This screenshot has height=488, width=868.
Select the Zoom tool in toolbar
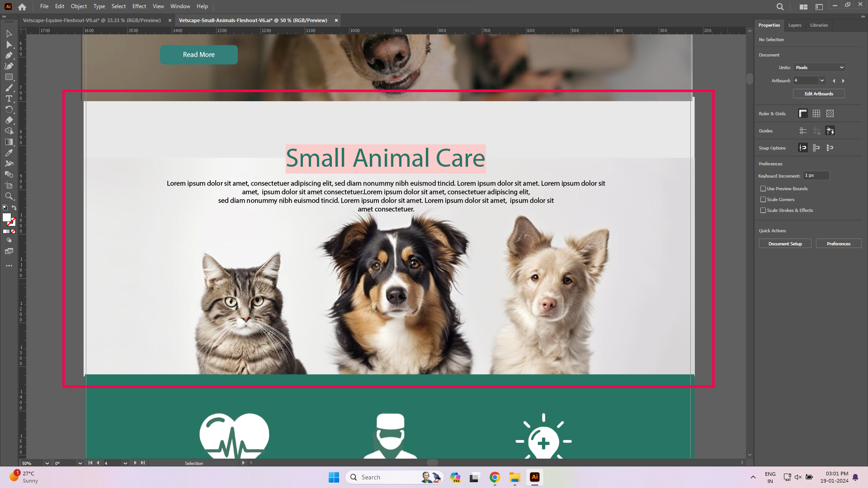(x=9, y=197)
